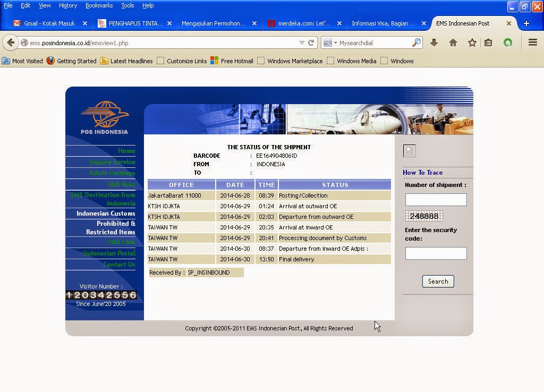
Task: Go to Home in the sidebar
Action: coord(126,150)
